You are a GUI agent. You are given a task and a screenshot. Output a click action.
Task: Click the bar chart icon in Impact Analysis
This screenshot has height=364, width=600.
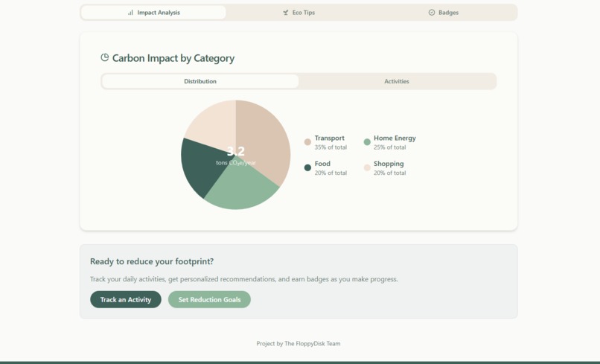(130, 13)
